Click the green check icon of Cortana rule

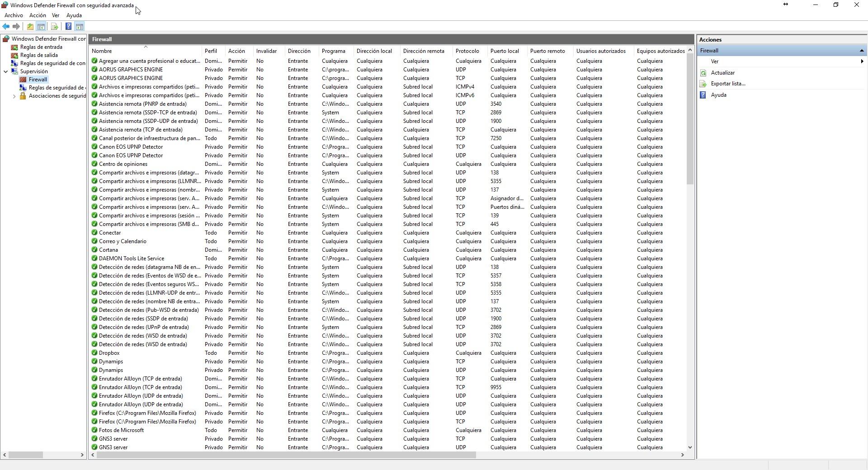tap(94, 250)
